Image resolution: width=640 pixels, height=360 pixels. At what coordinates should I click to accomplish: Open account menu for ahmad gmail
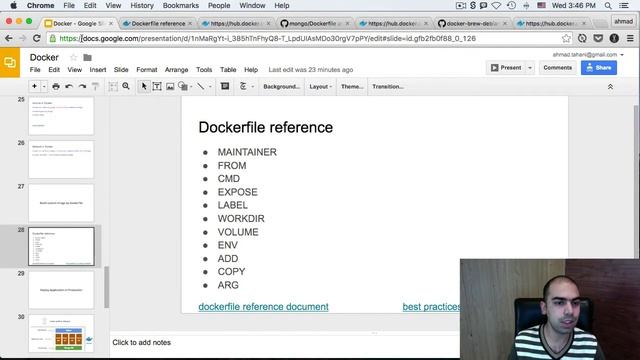pyautogui.click(x=588, y=55)
